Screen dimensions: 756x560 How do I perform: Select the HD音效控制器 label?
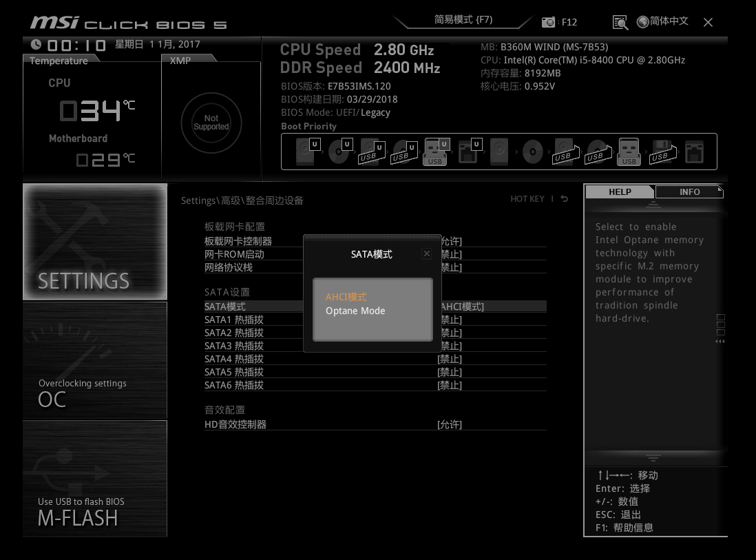click(x=235, y=424)
